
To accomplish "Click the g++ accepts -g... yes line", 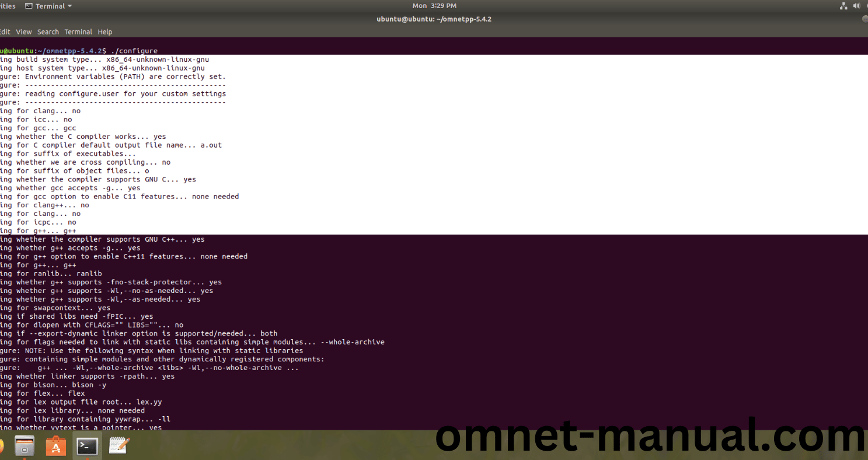I will 70,248.
